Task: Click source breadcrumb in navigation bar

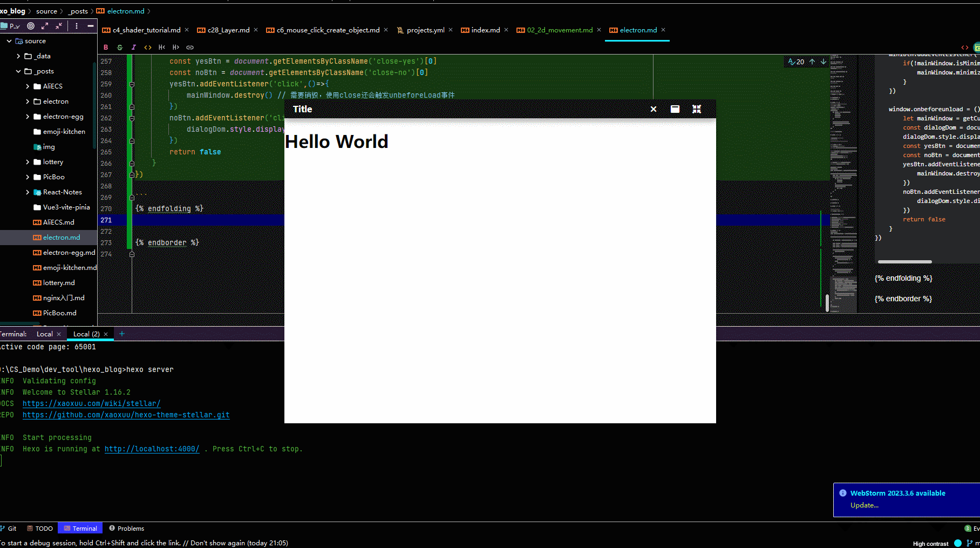Action: coord(46,11)
